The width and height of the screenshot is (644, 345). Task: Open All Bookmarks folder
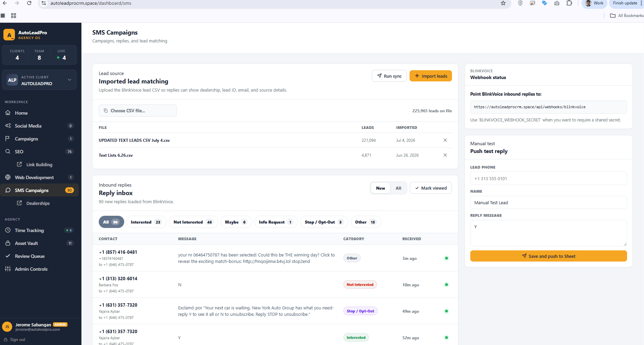pos(627,16)
